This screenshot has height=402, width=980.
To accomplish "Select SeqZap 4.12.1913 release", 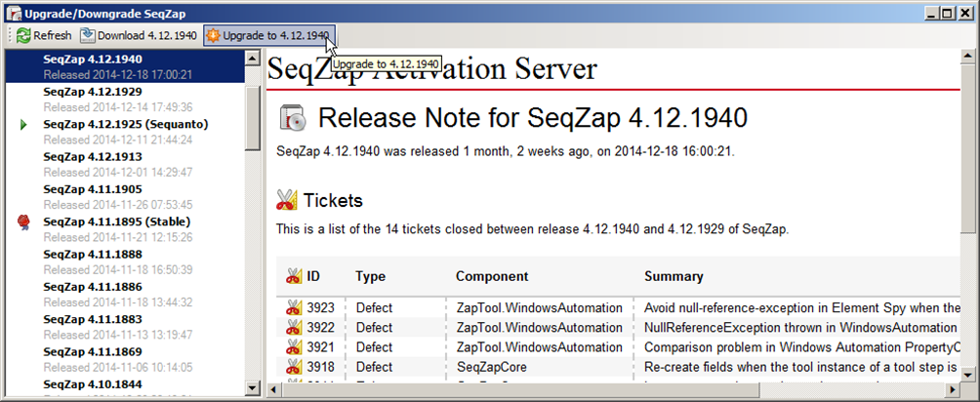I will pyautogui.click(x=125, y=164).
